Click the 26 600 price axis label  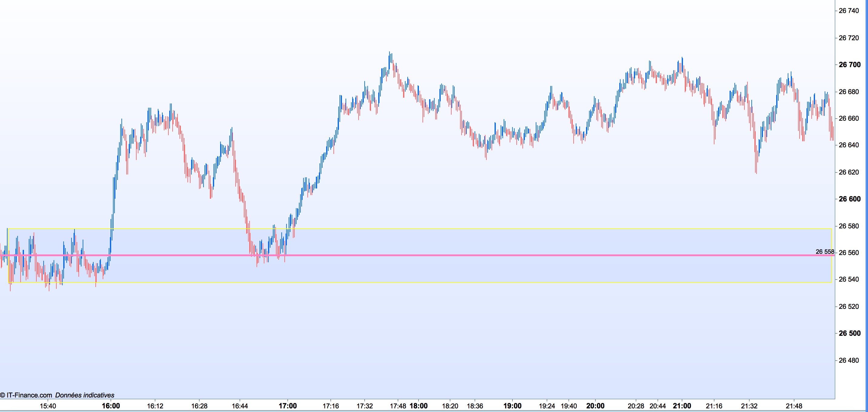coord(849,199)
